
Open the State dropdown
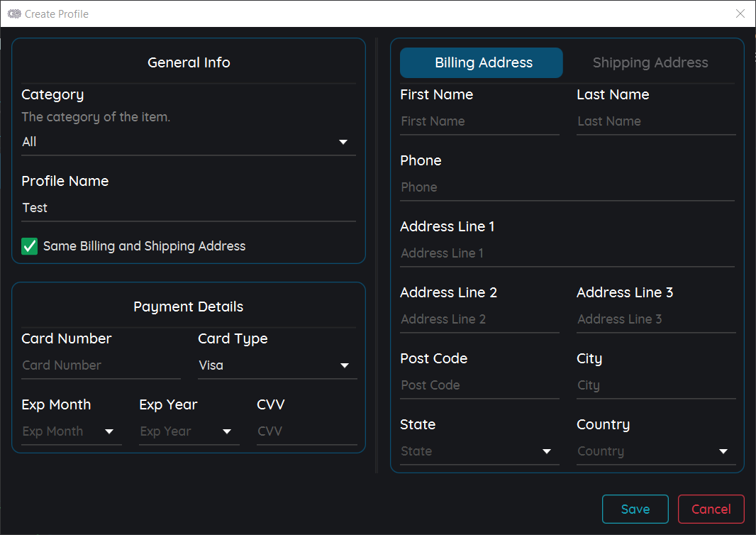(x=479, y=451)
